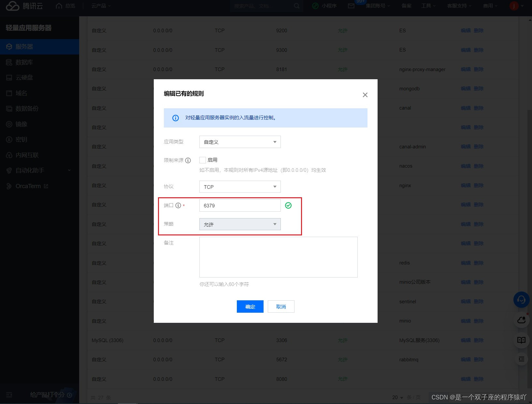Click 删除 in the MySQL服务(3306) row
The width and height of the screenshot is (532, 404).
(x=479, y=340)
